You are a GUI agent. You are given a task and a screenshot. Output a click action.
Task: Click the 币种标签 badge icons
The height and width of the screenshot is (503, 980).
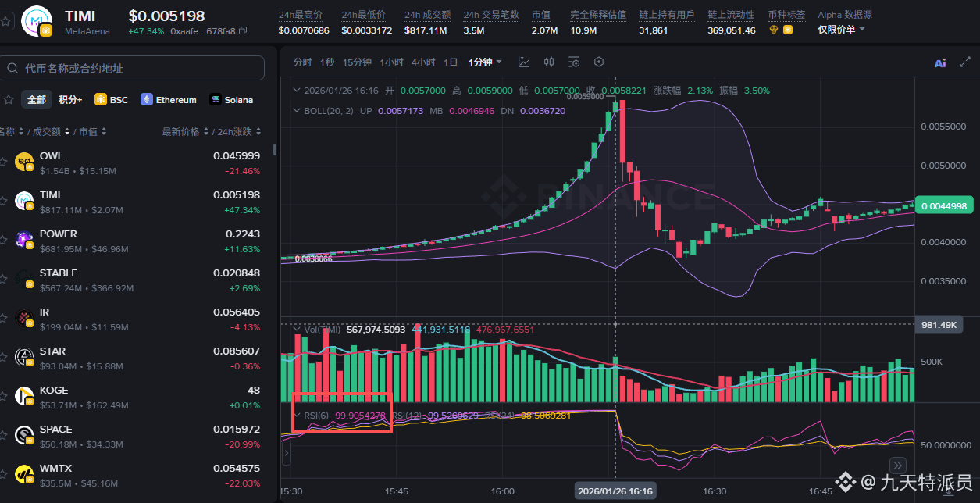[781, 30]
